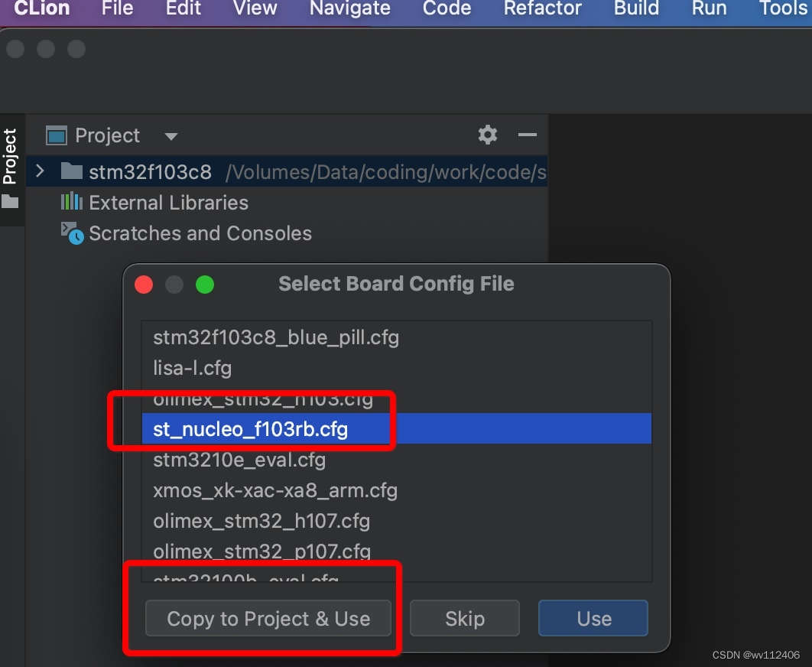Select the stm32f103c8 folder icon
The image size is (812, 667).
(71, 171)
